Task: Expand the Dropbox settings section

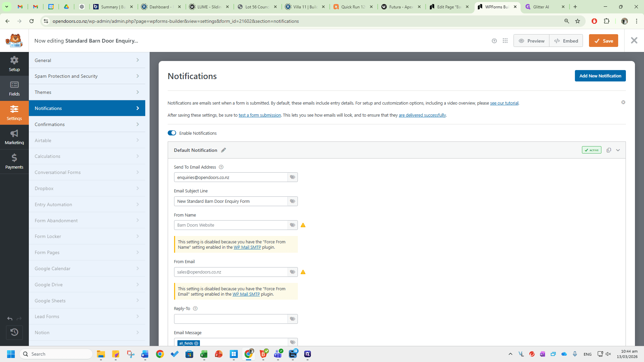Action: pyautogui.click(x=87, y=188)
